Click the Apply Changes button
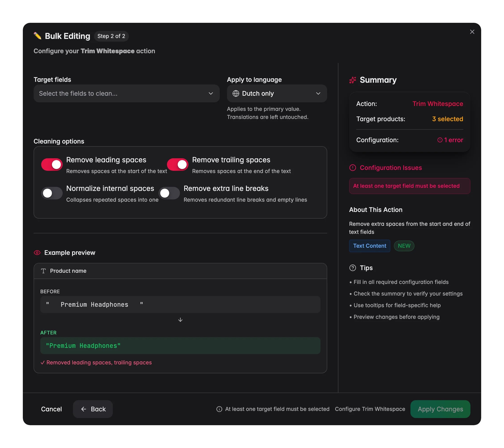Image resolution: width=504 pixels, height=448 pixels. 440,409
